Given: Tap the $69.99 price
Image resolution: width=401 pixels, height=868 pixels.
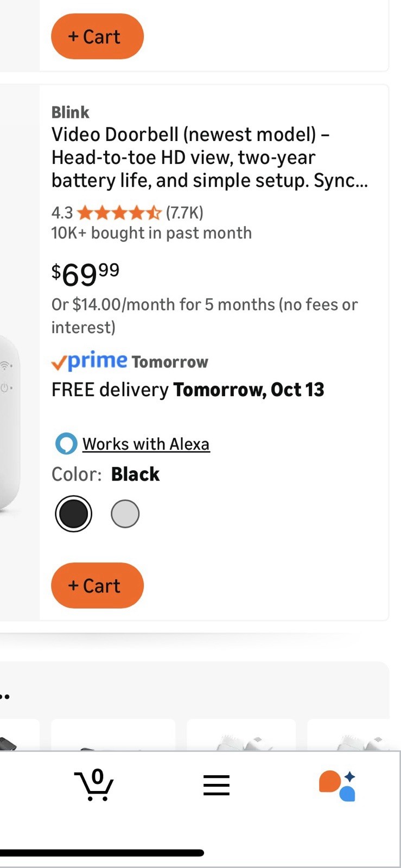Looking at the screenshot, I should point(85,275).
